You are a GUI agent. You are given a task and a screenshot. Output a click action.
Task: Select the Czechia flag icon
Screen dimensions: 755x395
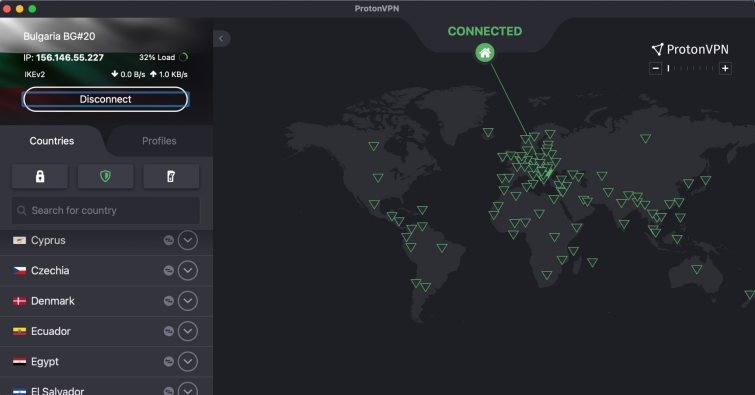click(x=19, y=271)
